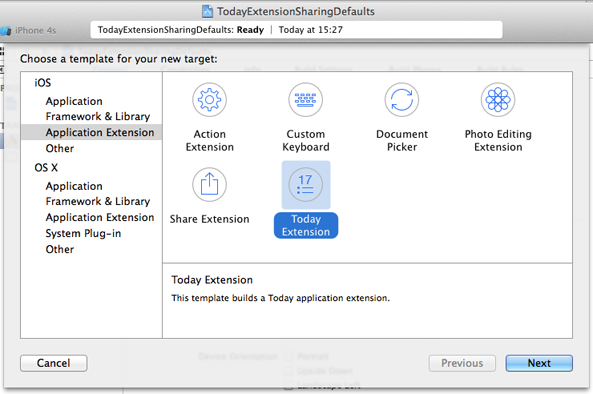The image size is (593, 394).
Task: Click the project file icon in title bar
Action: click(207, 11)
